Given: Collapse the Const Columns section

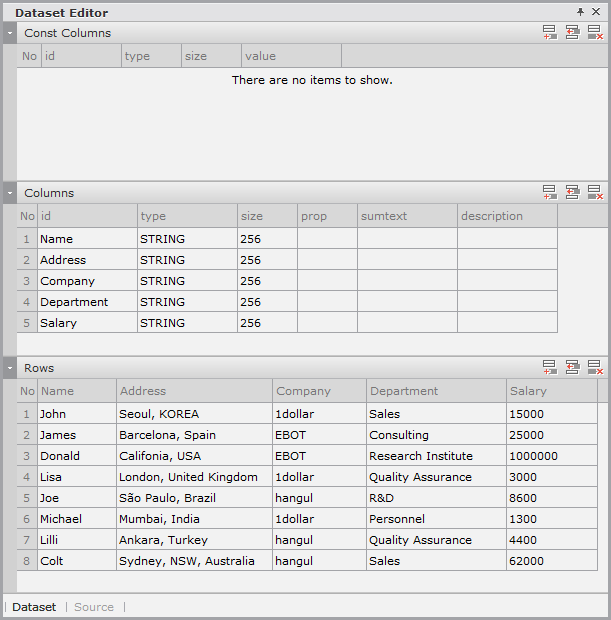Looking at the screenshot, I should (10, 33).
